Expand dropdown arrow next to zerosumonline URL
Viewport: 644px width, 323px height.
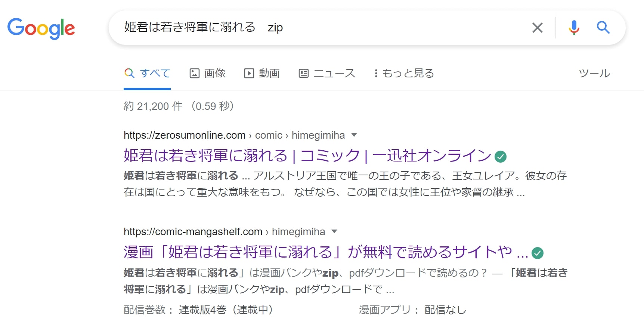354,135
